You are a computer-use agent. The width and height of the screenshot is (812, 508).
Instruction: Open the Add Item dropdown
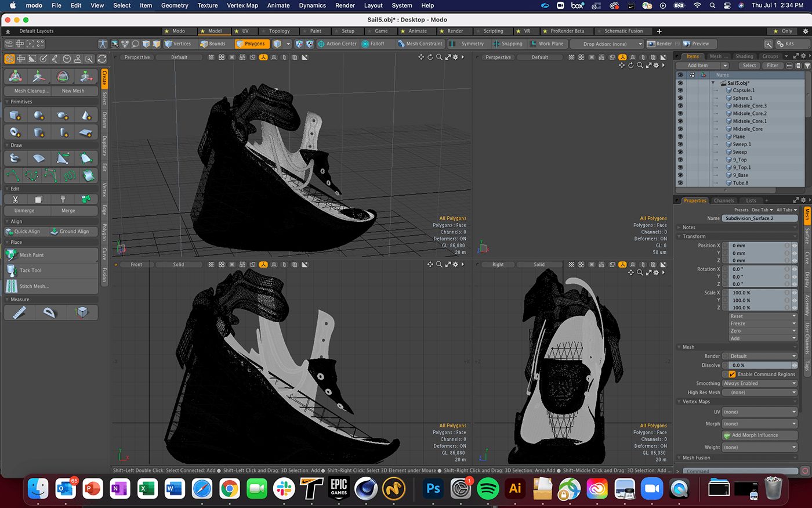702,66
